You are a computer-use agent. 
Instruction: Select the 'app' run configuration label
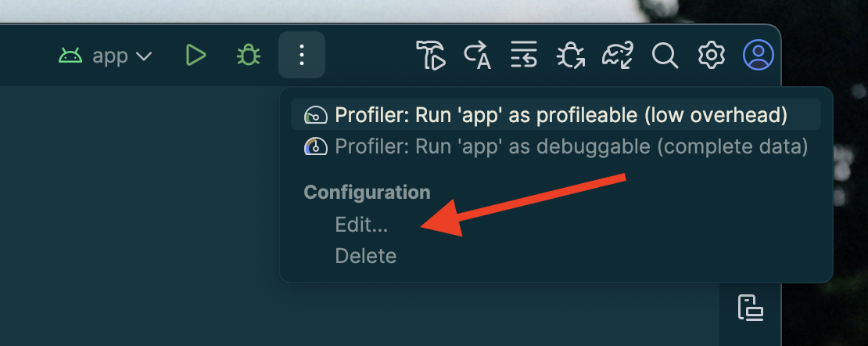110,56
